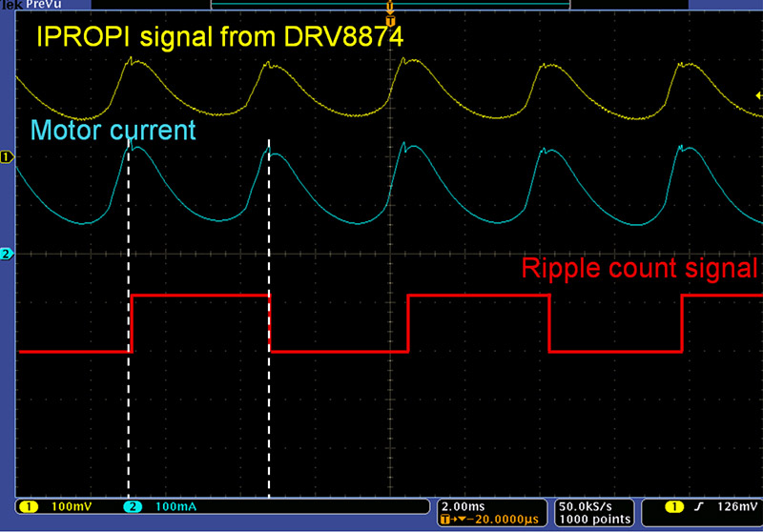Viewport: 763px width, 532px height.
Task: Click the 1000 points record length readout
Action: (x=593, y=520)
